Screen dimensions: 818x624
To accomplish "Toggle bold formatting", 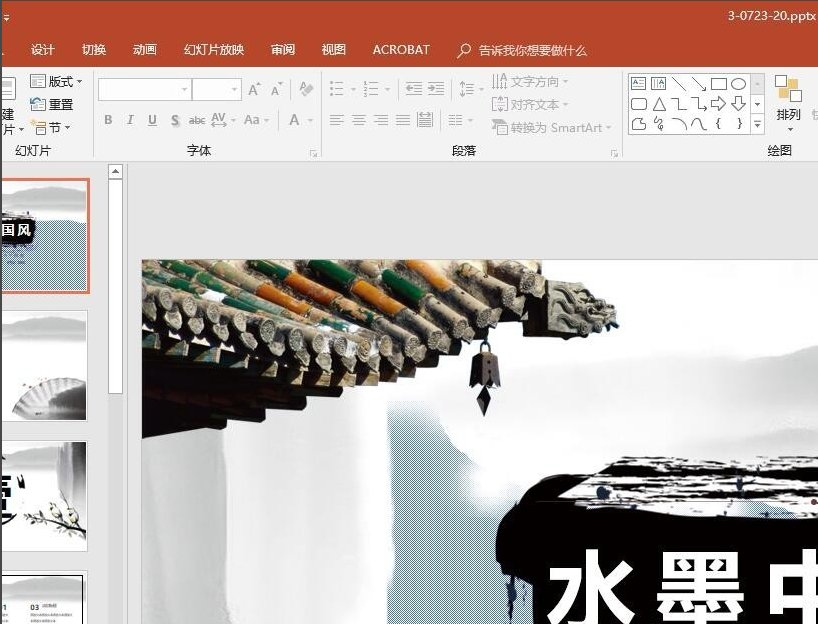I will click(108, 120).
